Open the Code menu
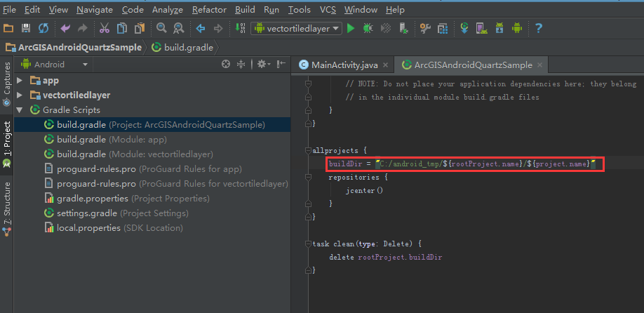Viewport: 644px width, 313px height. click(x=133, y=9)
